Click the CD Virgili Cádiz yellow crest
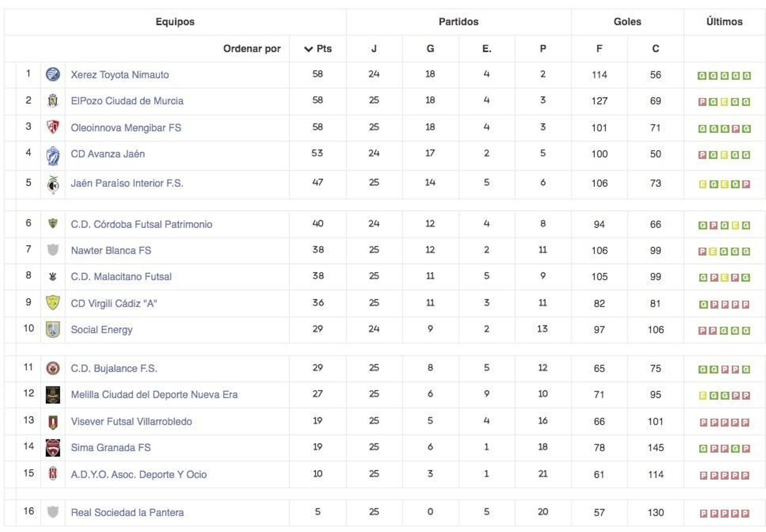766x532 pixels. 53,303
